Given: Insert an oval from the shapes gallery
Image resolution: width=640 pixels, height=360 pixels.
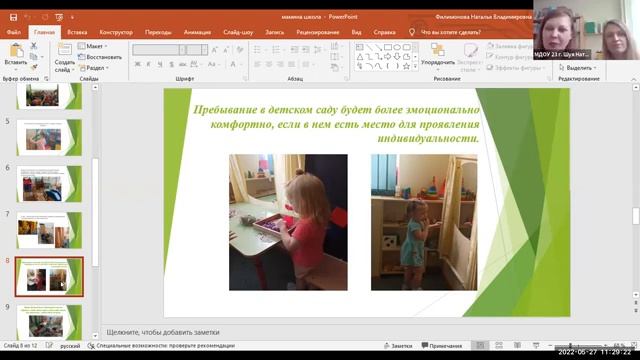Looking at the screenshot, I should [x=397, y=47].
